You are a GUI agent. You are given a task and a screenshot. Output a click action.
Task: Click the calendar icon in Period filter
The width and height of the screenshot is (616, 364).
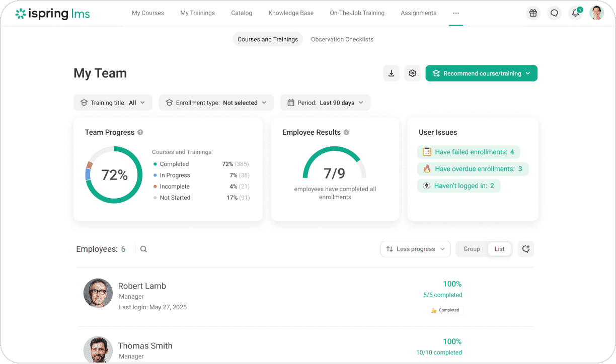point(291,103)
